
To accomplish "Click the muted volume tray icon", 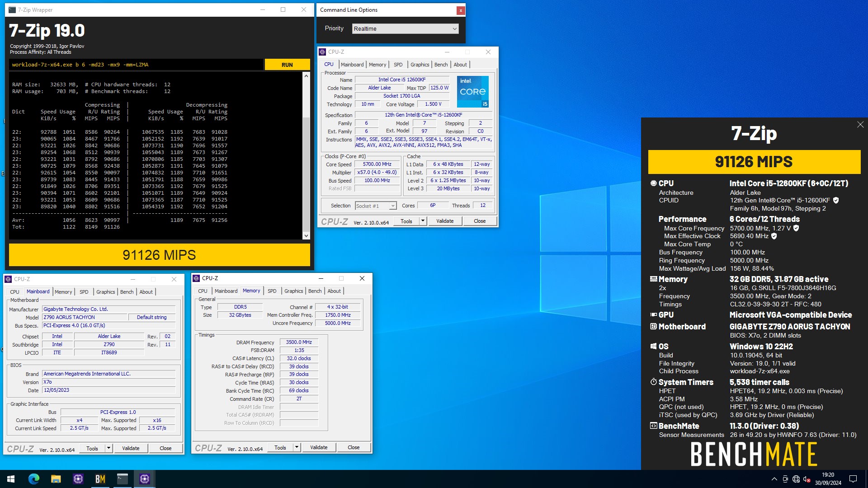I will (x=807, y=479).
